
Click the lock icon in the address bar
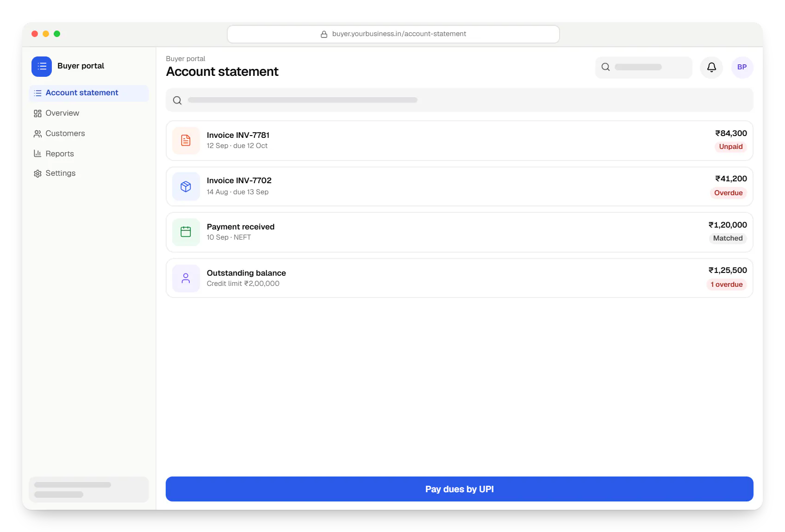(324, 34)
